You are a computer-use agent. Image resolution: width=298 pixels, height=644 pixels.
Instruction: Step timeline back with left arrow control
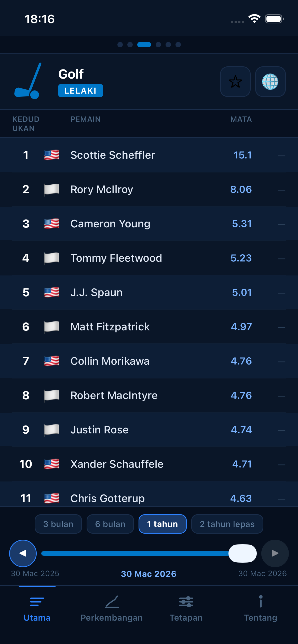23,553
